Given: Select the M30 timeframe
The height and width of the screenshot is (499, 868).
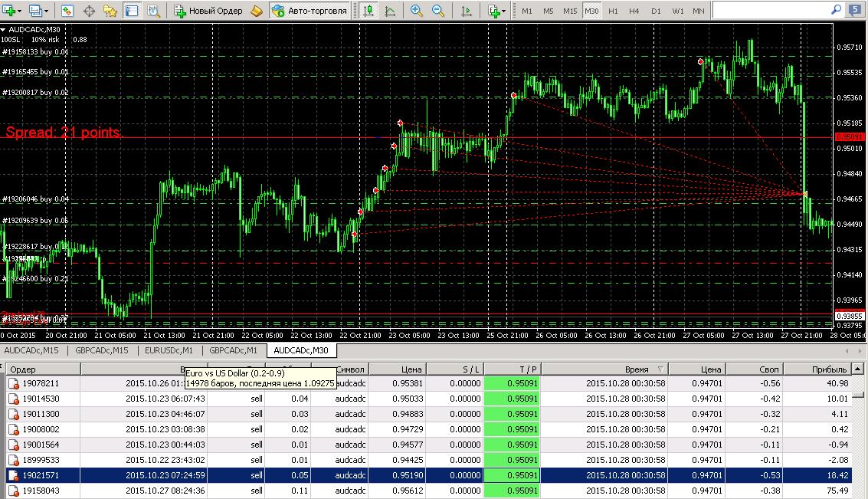Looking at the screenshot, I should [x=591, y=11].
